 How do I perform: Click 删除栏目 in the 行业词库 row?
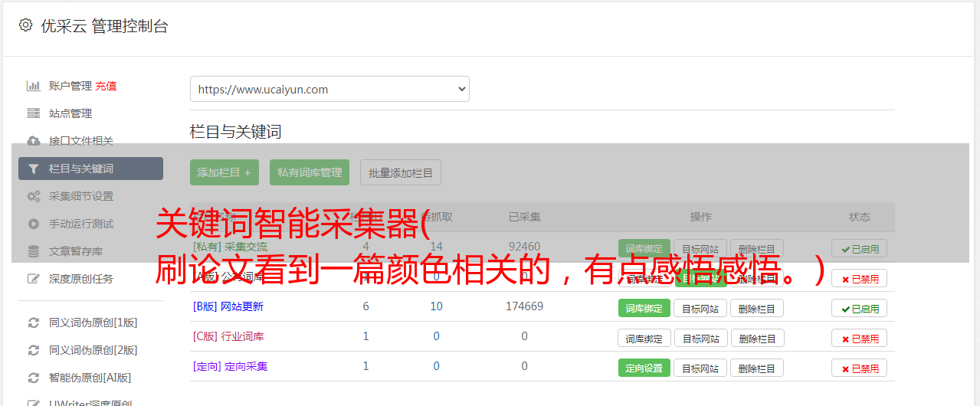click(757, 338)
